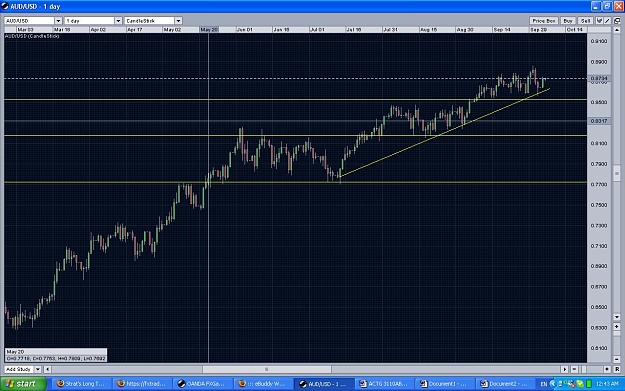Click the vertical scroll up arrow at top
Image resolution: width=625 pixels, height=391 pixels.
click(x=617, y=30)
